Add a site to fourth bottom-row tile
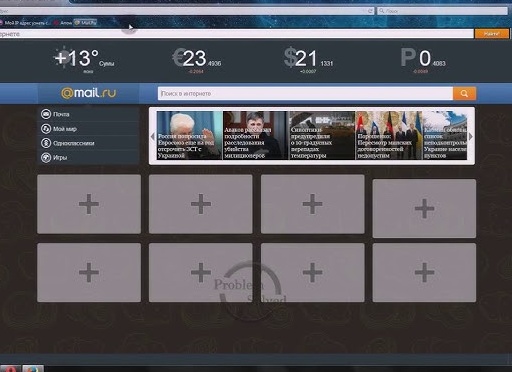The image size is (512, 372). tap(424, 273)
